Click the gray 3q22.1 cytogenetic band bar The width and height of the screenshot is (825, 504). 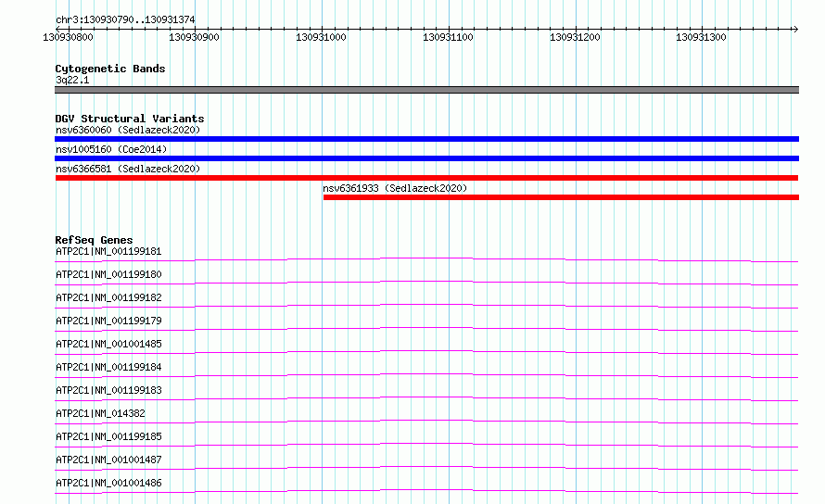click(x=426, y=90)
